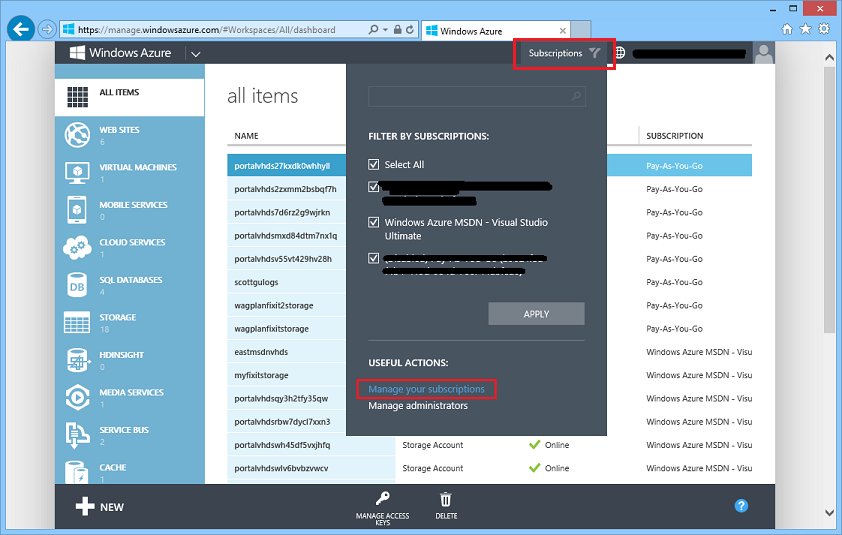This screenshot has width=842, height=535.
Task: Open the Cache icon in sidebar
Action: [77, 472]
